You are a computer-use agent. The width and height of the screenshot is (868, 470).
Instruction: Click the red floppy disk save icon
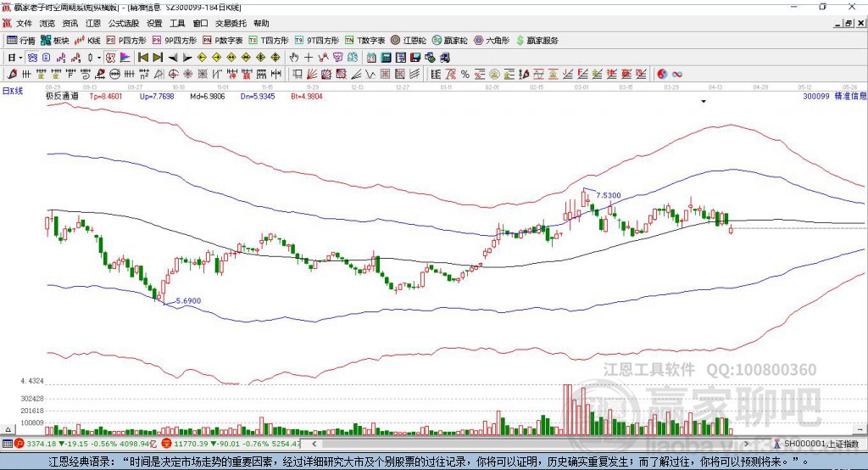click(x=415, y=58)
